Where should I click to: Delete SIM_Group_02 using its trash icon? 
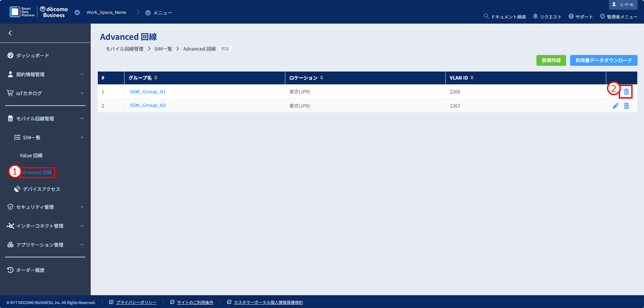coord(626,106)
